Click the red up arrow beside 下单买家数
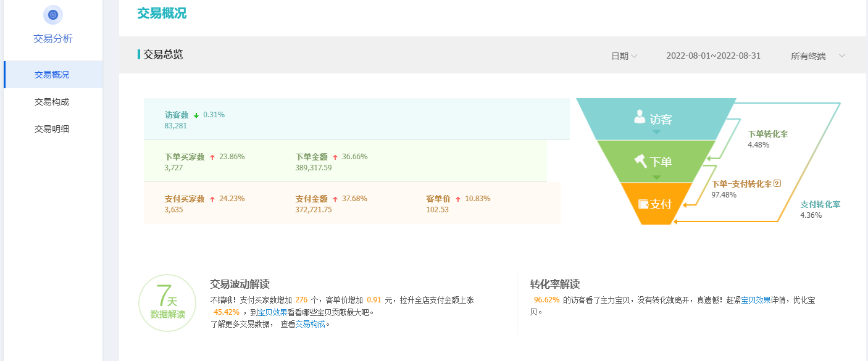 [212, 157]
